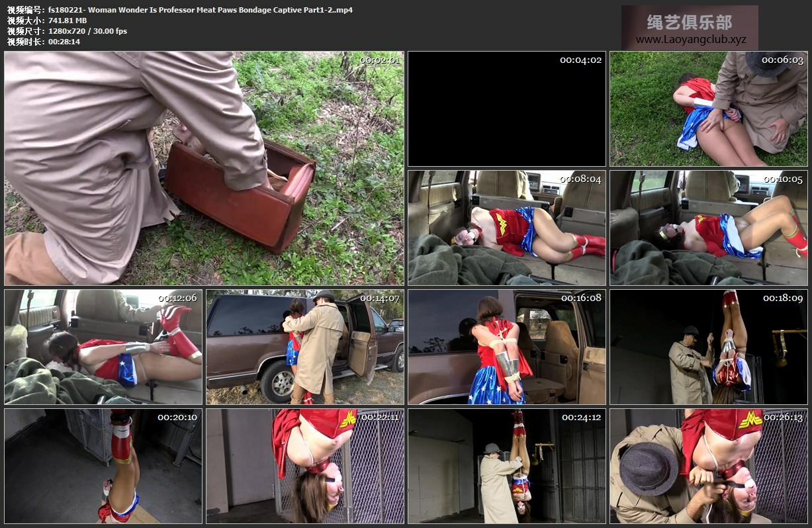Click the 00:24:12 preview frame
Viewport: 812px width, 528px height.
coord(506,466)
